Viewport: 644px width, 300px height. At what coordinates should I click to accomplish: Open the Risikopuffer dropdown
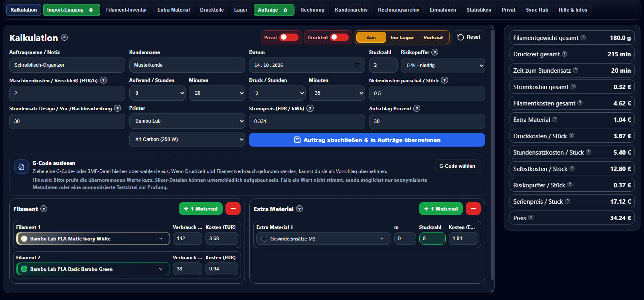[443, 65]
